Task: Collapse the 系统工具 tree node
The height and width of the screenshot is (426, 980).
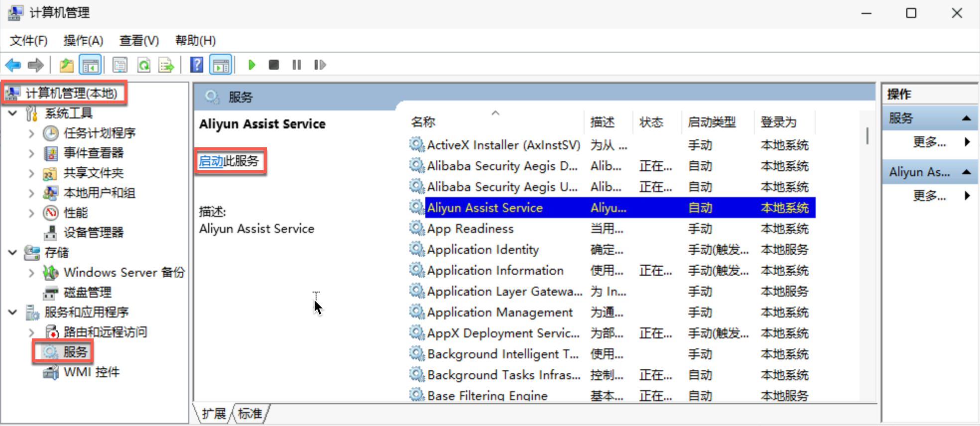Action: coord(13,113)
